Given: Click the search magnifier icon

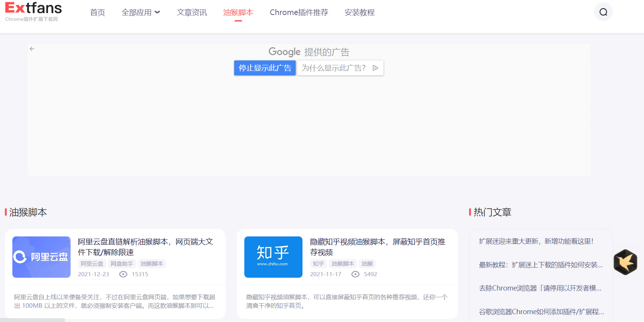Looking at the screenshot, I should [x=603, y=12].
